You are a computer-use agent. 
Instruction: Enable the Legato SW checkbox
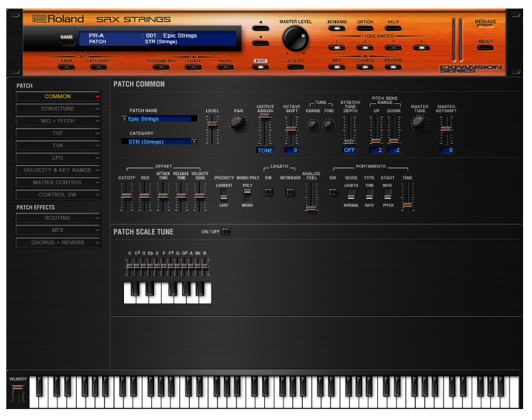coord(268,192)
